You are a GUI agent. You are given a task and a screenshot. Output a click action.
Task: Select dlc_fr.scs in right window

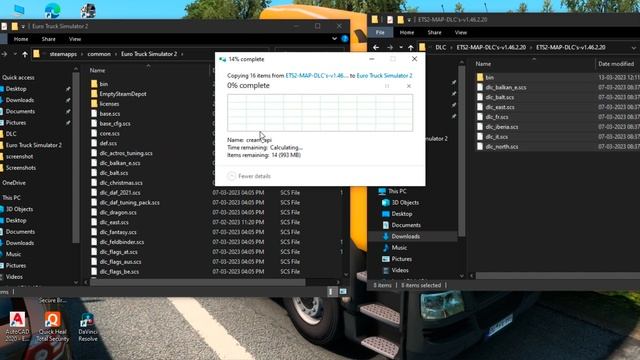[497, 117]
